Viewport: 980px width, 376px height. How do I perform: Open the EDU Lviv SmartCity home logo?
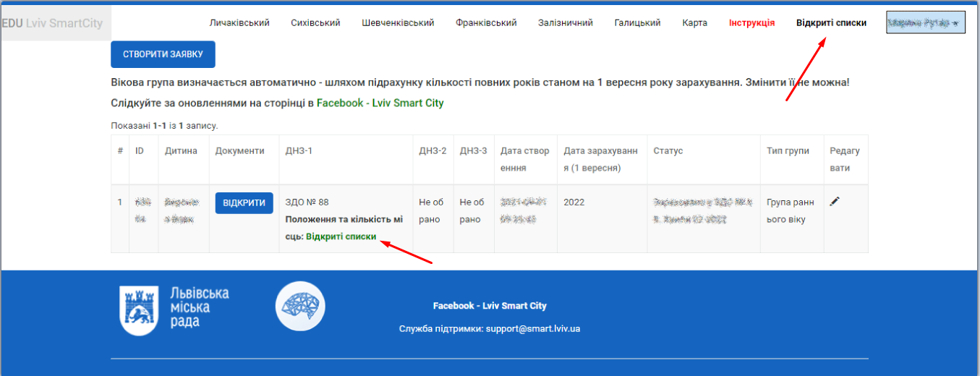(x=52, y=23)
